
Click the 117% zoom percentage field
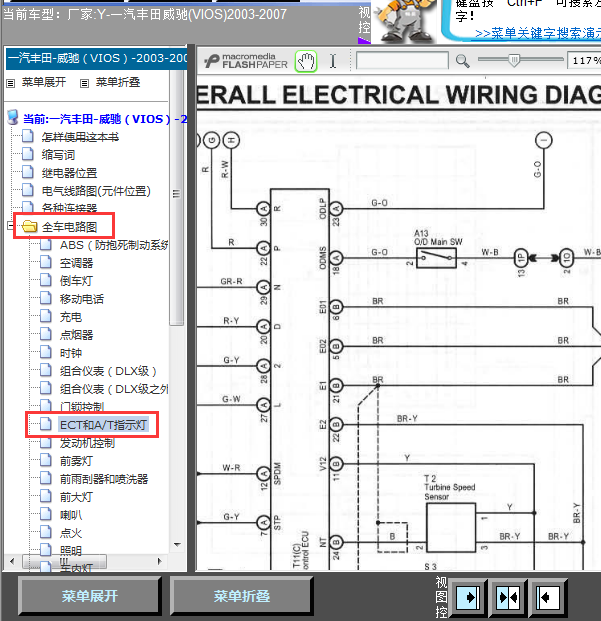pos(584,61)
